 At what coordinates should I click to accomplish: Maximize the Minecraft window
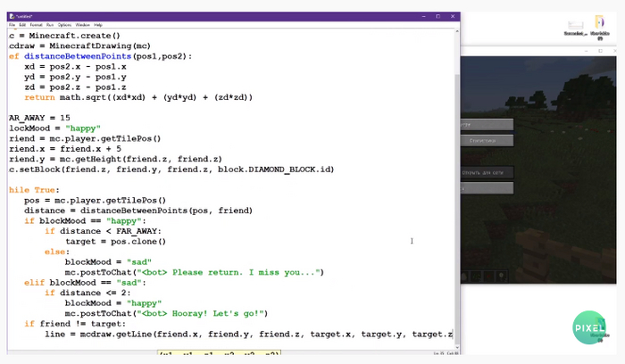(x=600, y=51)
